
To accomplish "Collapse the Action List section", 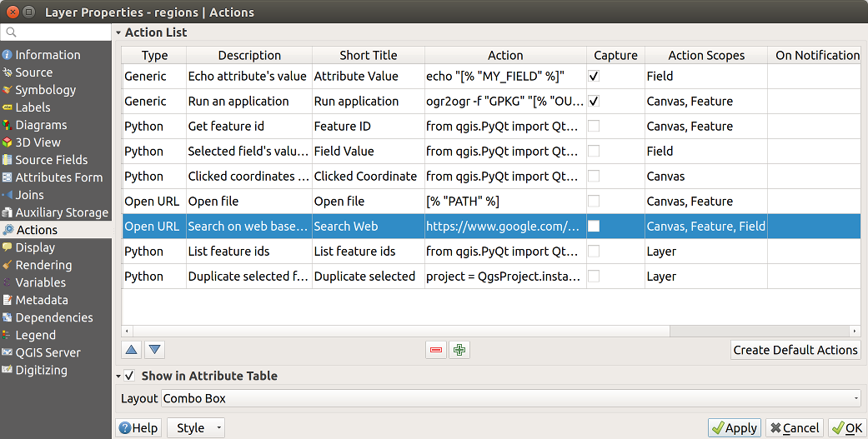I will (118, 32).
